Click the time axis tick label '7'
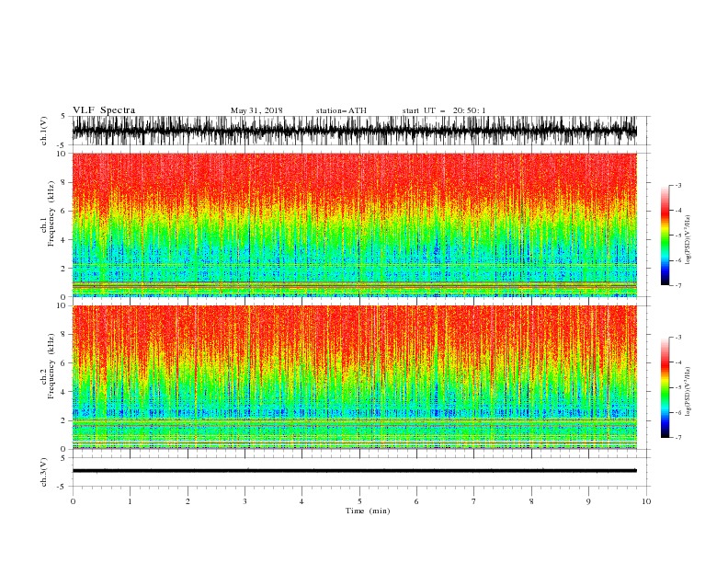 click(474, 501)
